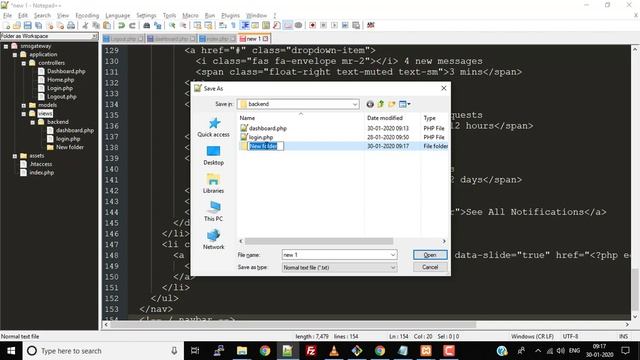Expand the models folder node
This screenshot has width=640, height=360.
[x=24, y=105]
